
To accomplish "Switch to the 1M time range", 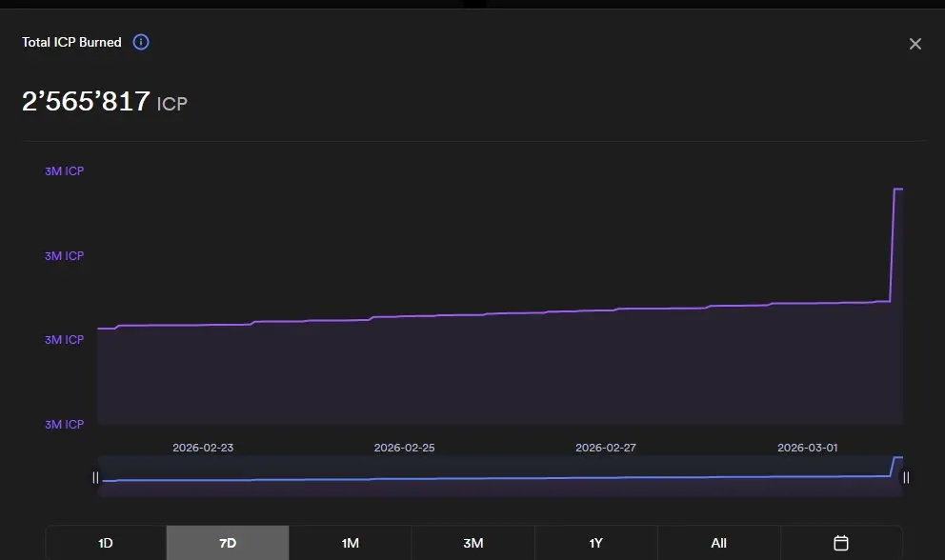I will click(351, 543).
